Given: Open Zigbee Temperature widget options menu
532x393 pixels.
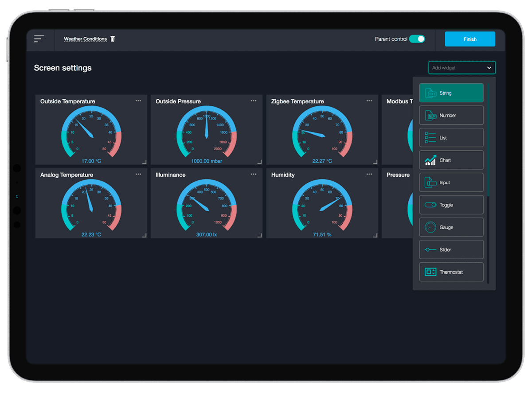Looking at the screenshot, I should tap(369, 101).
